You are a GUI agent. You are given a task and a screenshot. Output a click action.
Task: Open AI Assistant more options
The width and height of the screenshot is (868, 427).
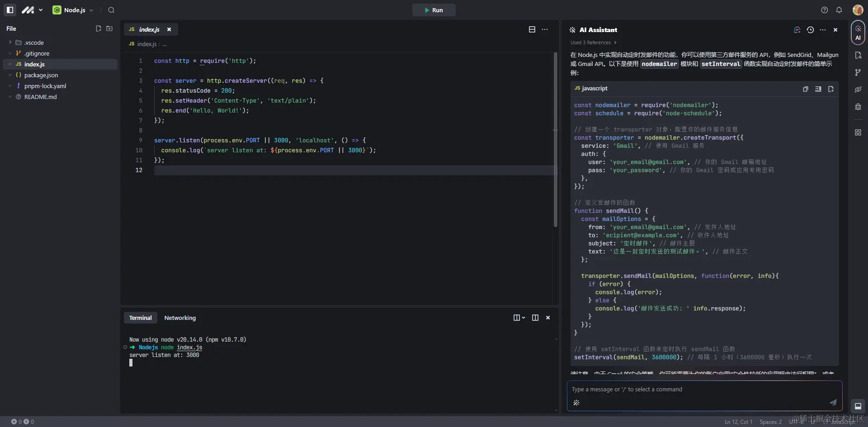pyautogui.click(x=823, y=30)
